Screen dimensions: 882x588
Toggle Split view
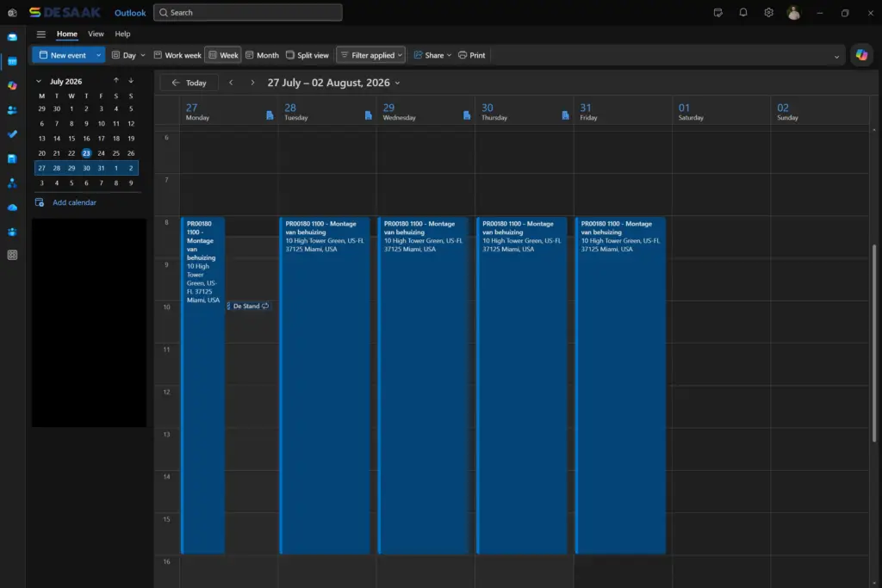coord(307,55)
